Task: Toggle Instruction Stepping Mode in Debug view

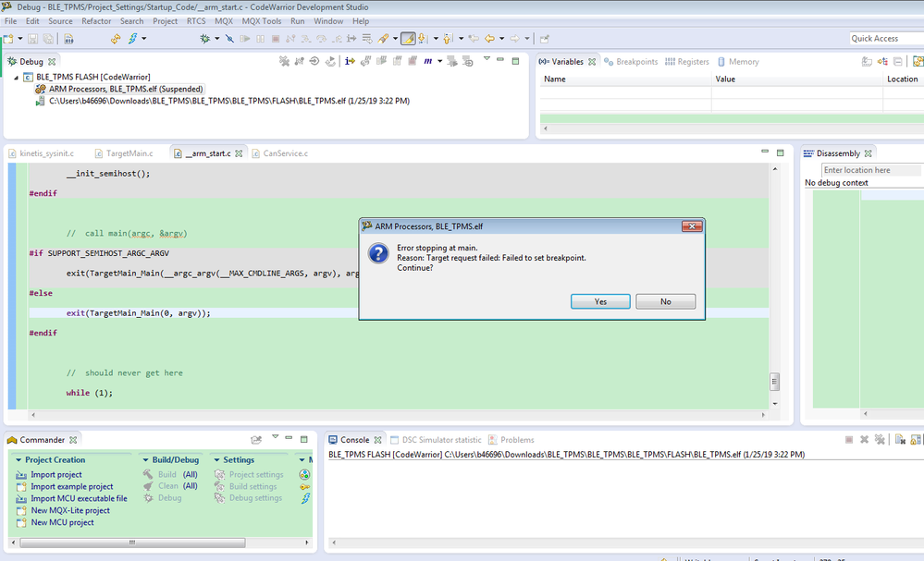Action: (350, 61)
